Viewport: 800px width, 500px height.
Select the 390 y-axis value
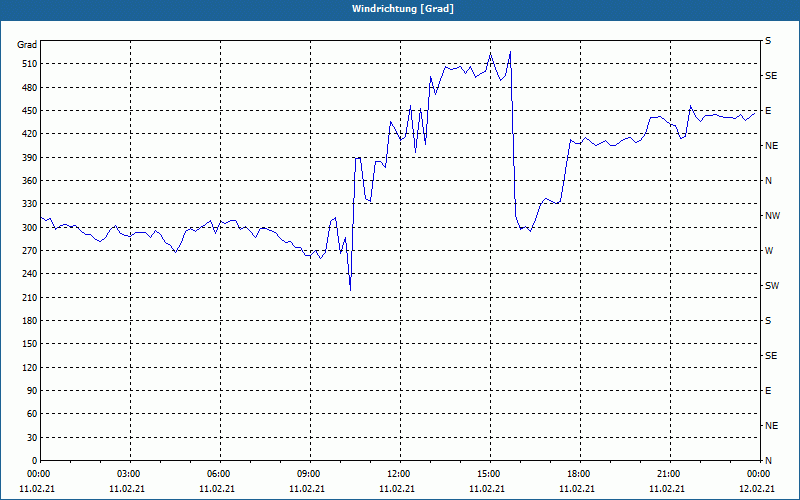tap(30, 158)
